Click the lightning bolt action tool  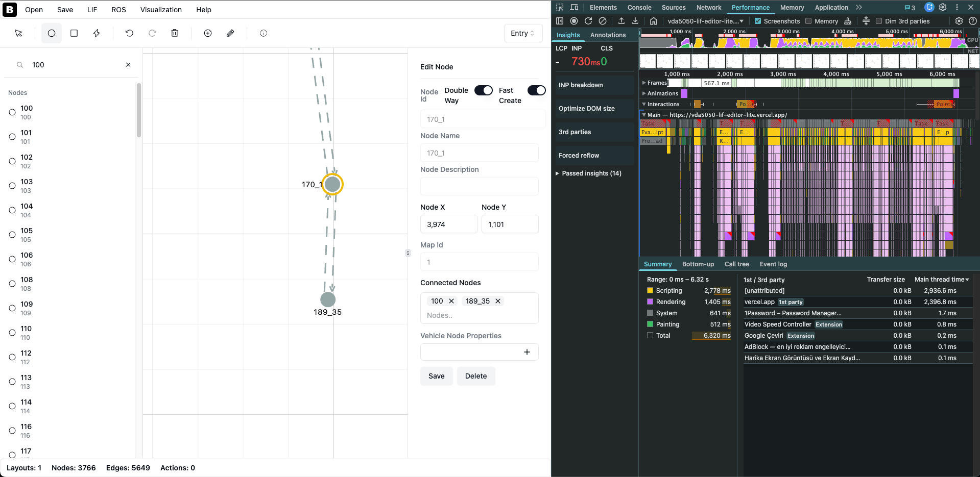coord(97,33)
